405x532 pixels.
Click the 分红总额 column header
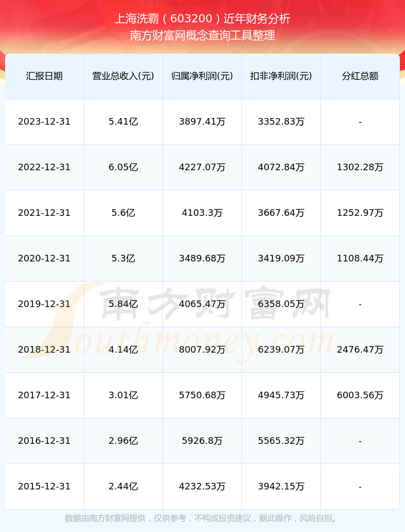(x=360, y=76)
